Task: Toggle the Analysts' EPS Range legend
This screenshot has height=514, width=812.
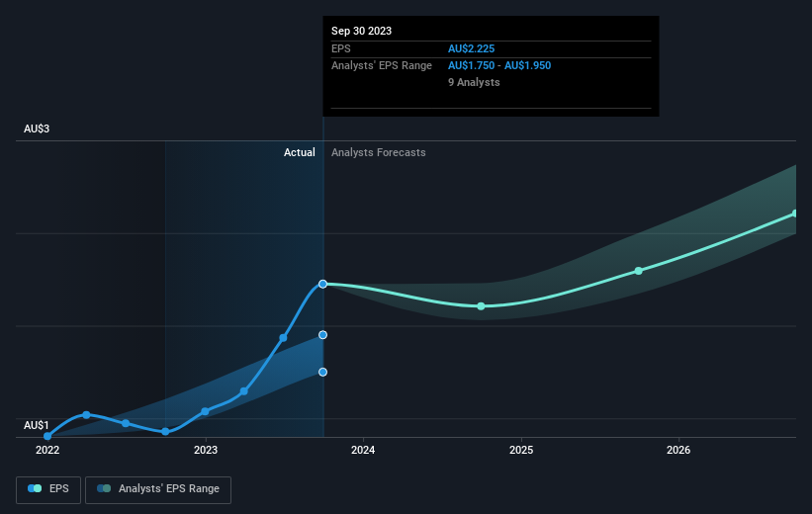Action: 158,489
